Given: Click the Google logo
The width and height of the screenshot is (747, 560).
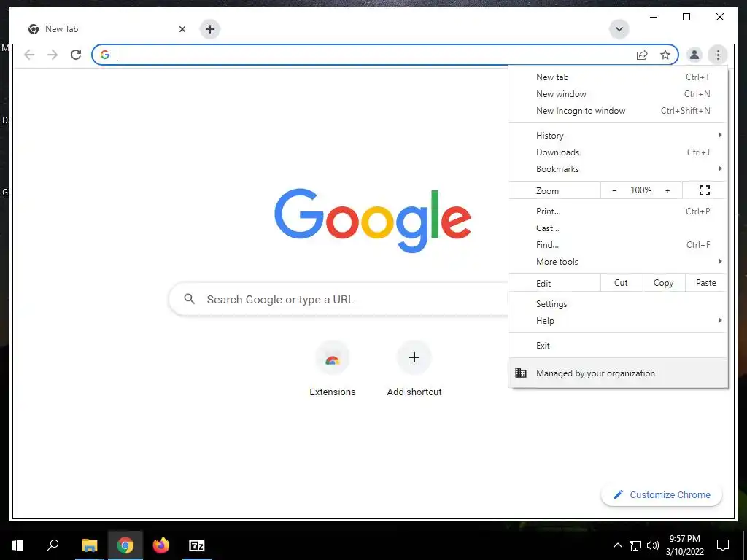Looking at the screenshot, I should (x=373, y=220).
